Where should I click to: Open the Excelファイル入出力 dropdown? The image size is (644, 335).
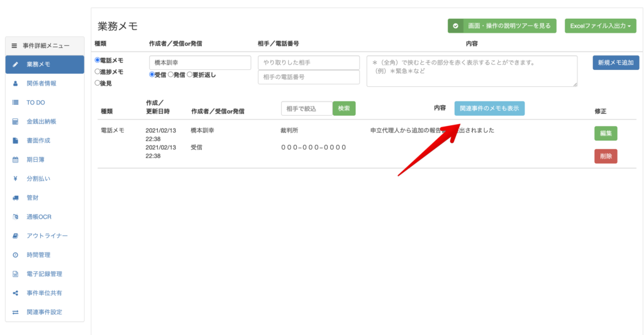[600, 26]
